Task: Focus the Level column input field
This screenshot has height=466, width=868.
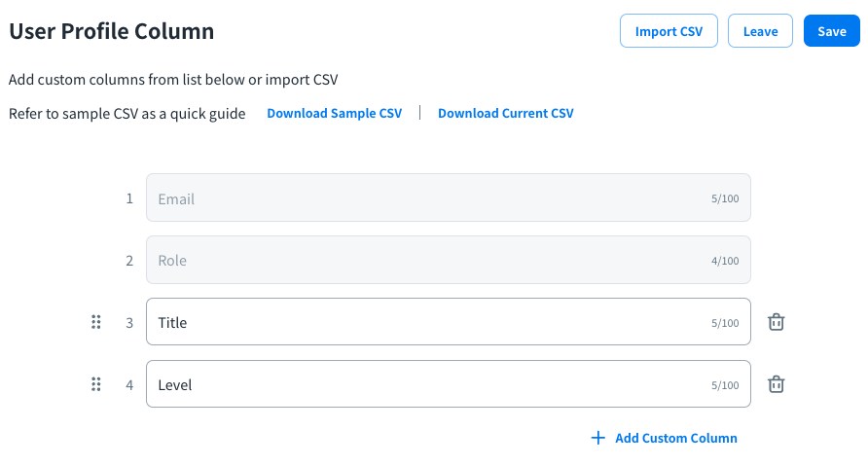Action: [x=428, y=384]
